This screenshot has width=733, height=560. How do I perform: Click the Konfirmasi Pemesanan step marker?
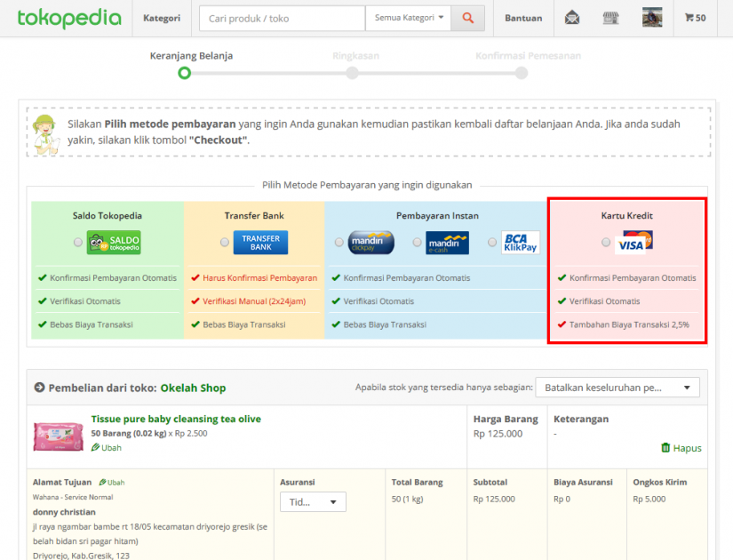522,73
